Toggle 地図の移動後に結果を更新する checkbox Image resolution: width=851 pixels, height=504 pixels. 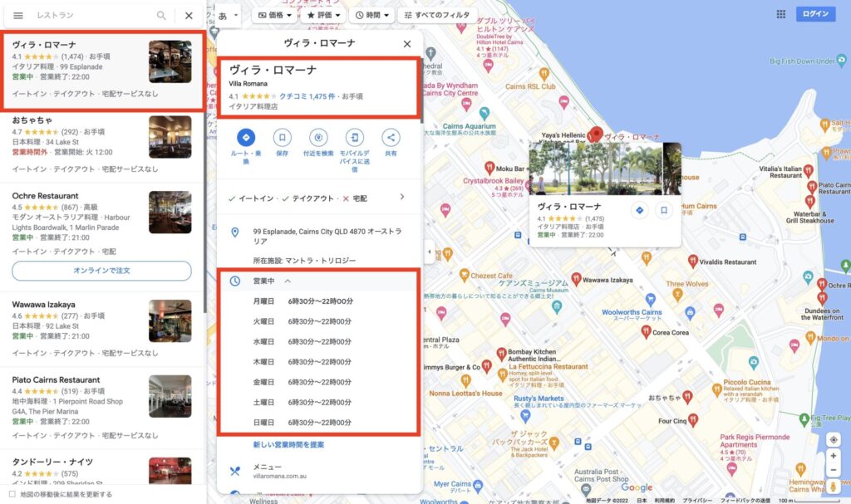click(12, 494)
